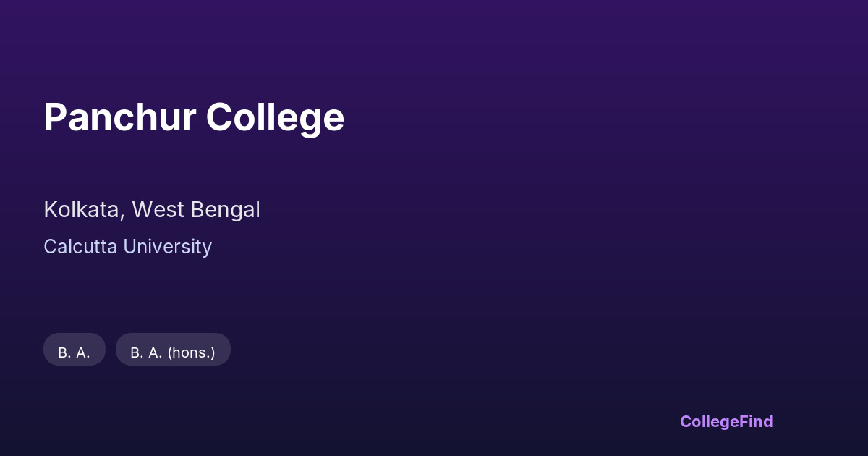The height and width of the screenshot is (456, 868).
Task: Click the word "College" in the title
Action: click(x=275, y=117)
